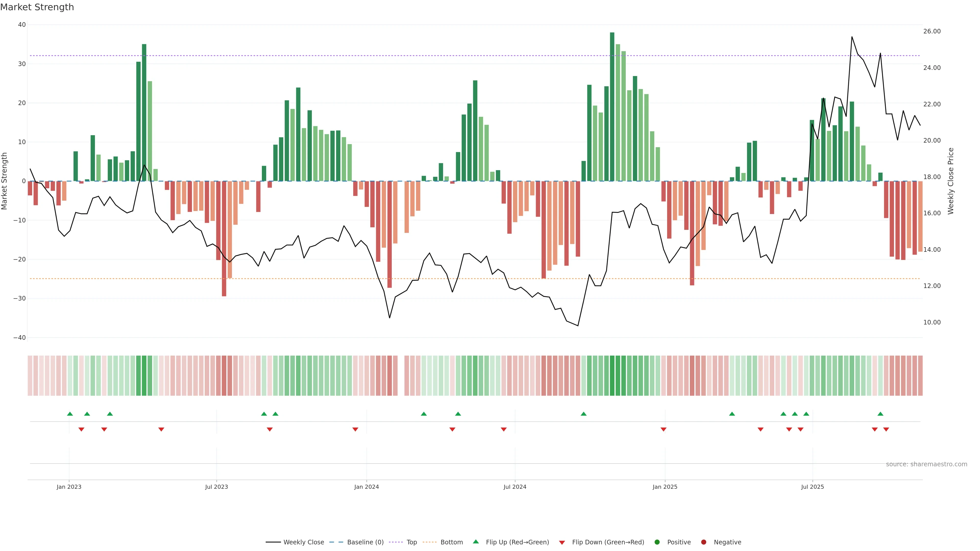The height and width of the screenshot is (551, 980).
Task: Click the Market Strength chart title
Action: click(x=37, y=7)
